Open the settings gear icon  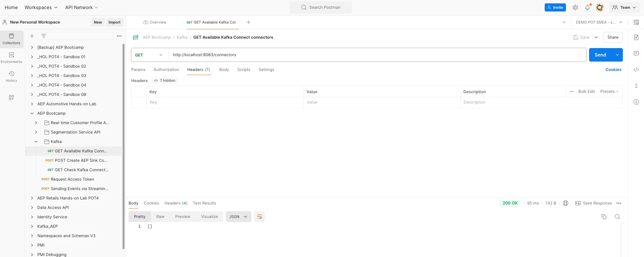click(x=575, y=7)
